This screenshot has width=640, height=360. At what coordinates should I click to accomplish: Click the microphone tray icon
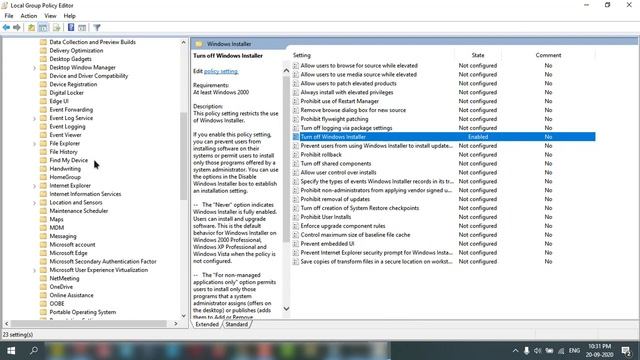click(527, 351)
